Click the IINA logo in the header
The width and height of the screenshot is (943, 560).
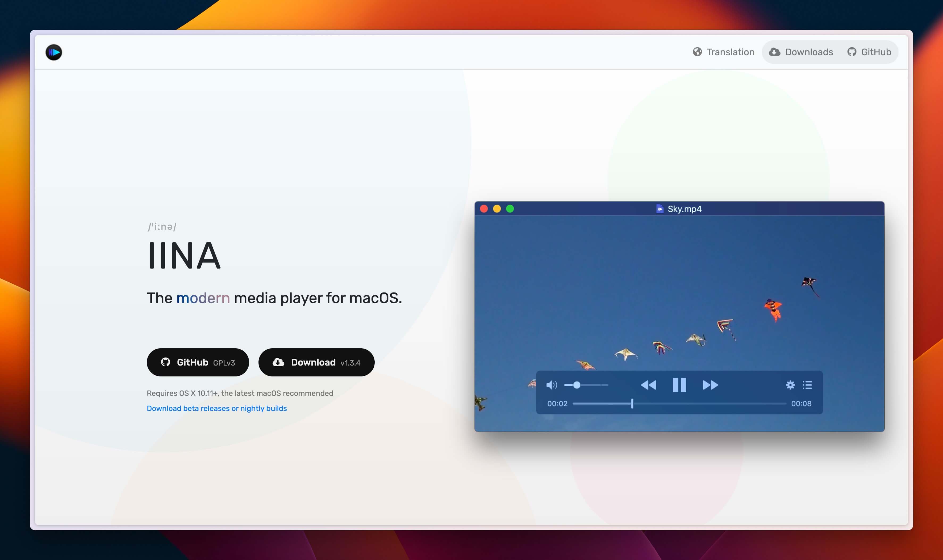[x=54, y=52]
